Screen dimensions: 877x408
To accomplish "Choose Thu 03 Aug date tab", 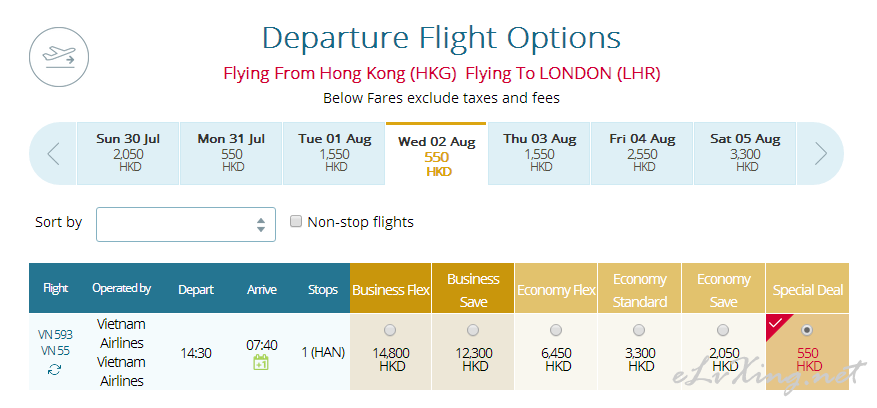I will [539, 153].
